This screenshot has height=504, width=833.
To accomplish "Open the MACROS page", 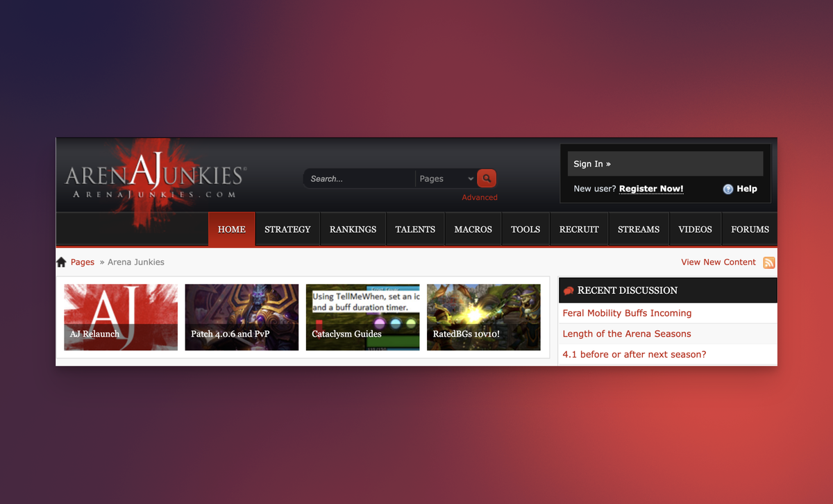I will (x=473, y=229).
